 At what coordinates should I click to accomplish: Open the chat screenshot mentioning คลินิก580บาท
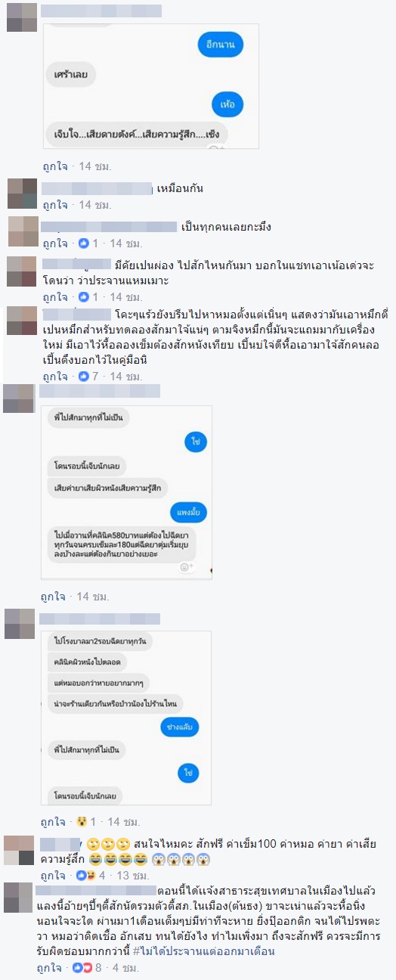point(127,492)
